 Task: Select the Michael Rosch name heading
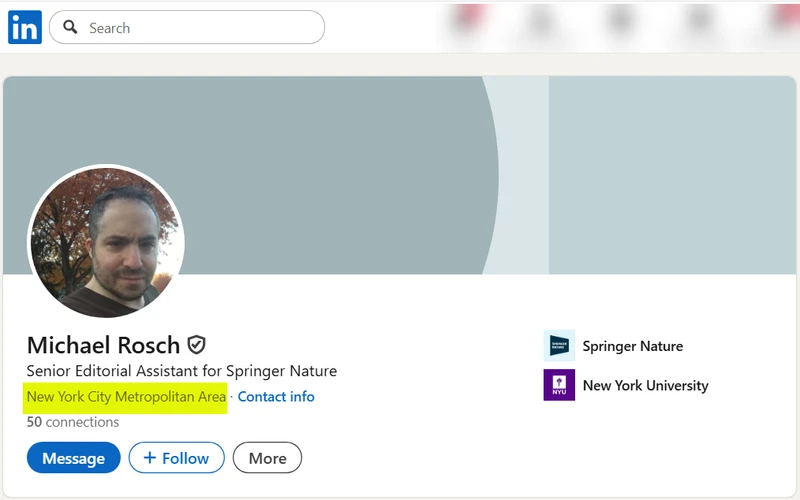pos(103,345)
